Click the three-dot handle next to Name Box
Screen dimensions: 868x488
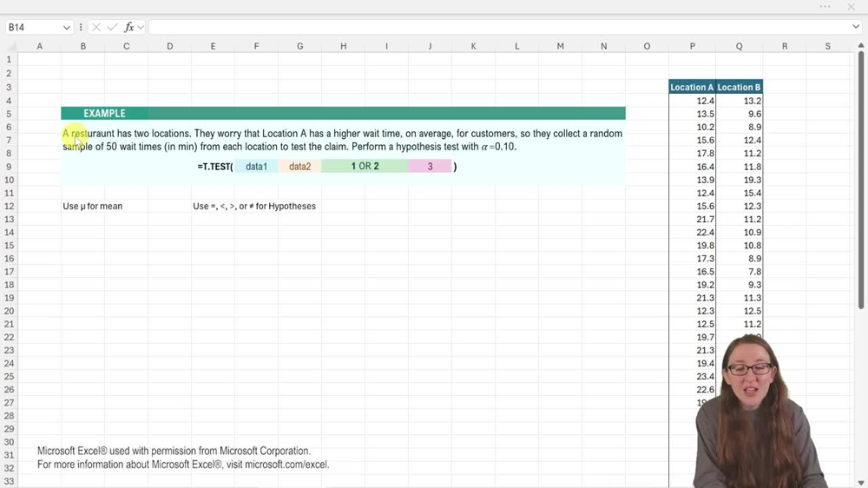pyautogui.click(x=81, y=27)
